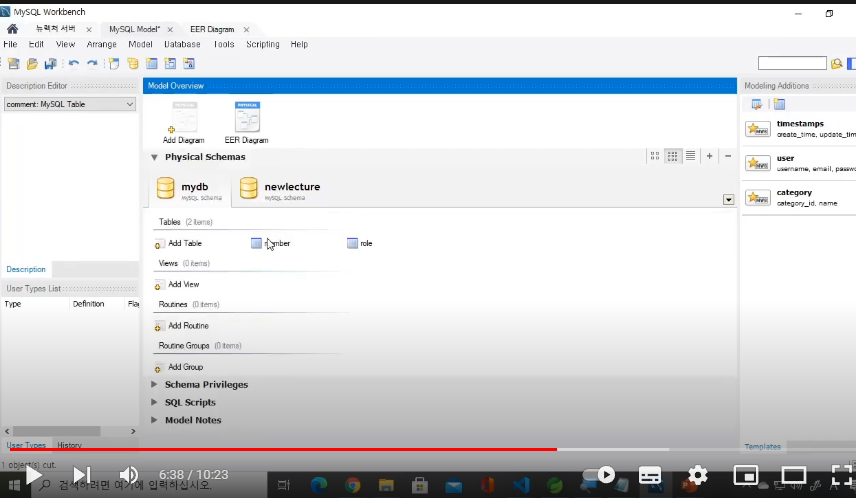The height and width of the screenshot is (498, 856).
Task: Click the Add Schema toolbar icon
Action: [133, 64]
